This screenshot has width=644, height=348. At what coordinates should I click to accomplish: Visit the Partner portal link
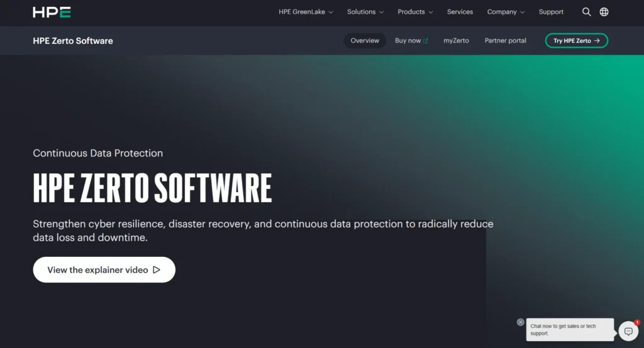(x=505, y=41)
